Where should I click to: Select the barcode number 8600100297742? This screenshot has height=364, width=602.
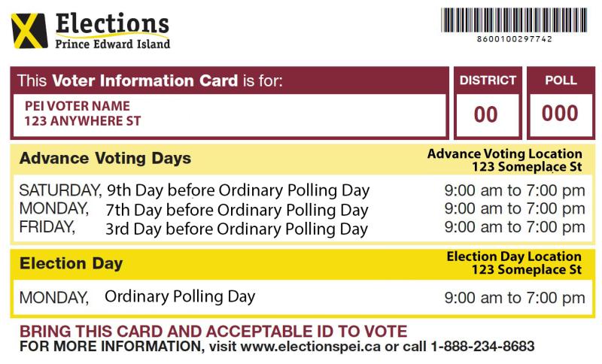515,39
